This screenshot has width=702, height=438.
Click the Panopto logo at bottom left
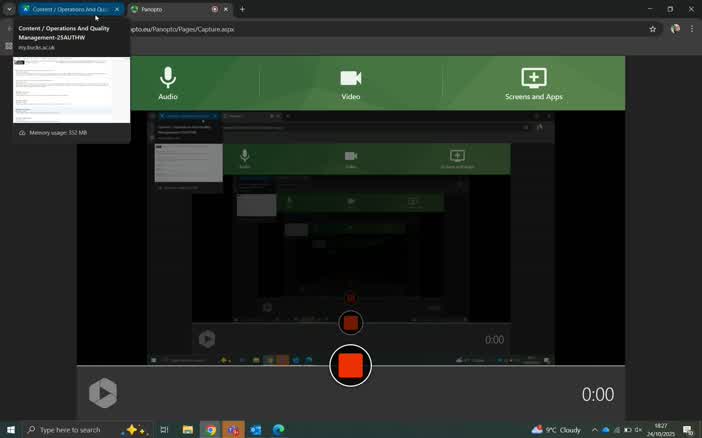tap(103, 393)
